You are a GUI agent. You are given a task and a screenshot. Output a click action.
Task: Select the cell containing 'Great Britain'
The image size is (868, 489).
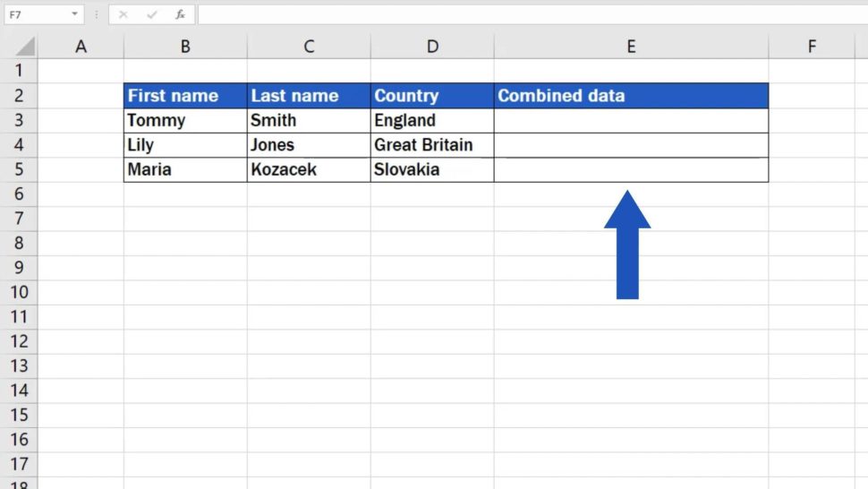pos(432,145)
